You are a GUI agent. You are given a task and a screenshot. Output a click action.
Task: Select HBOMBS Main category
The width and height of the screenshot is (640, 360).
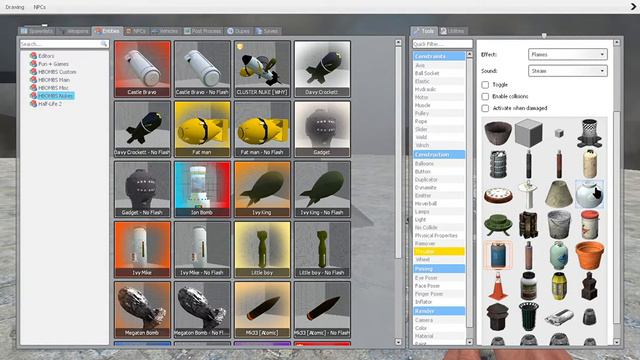53,80
